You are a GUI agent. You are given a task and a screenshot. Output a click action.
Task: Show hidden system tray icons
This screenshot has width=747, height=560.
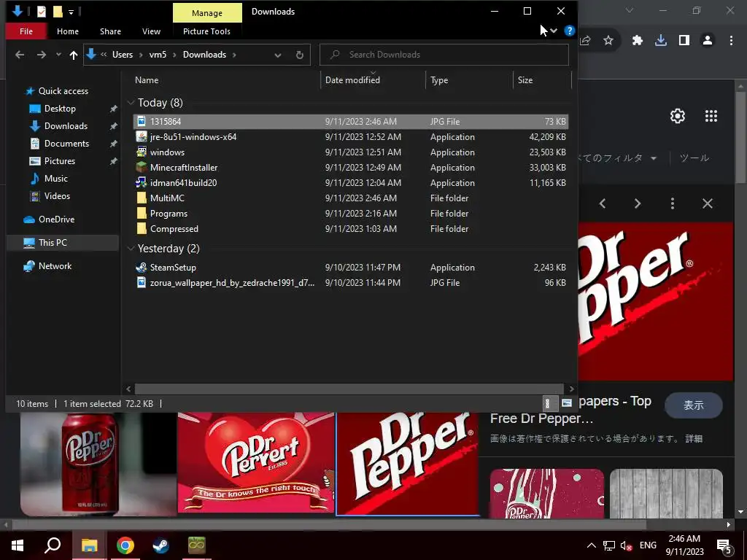[591, 545]
